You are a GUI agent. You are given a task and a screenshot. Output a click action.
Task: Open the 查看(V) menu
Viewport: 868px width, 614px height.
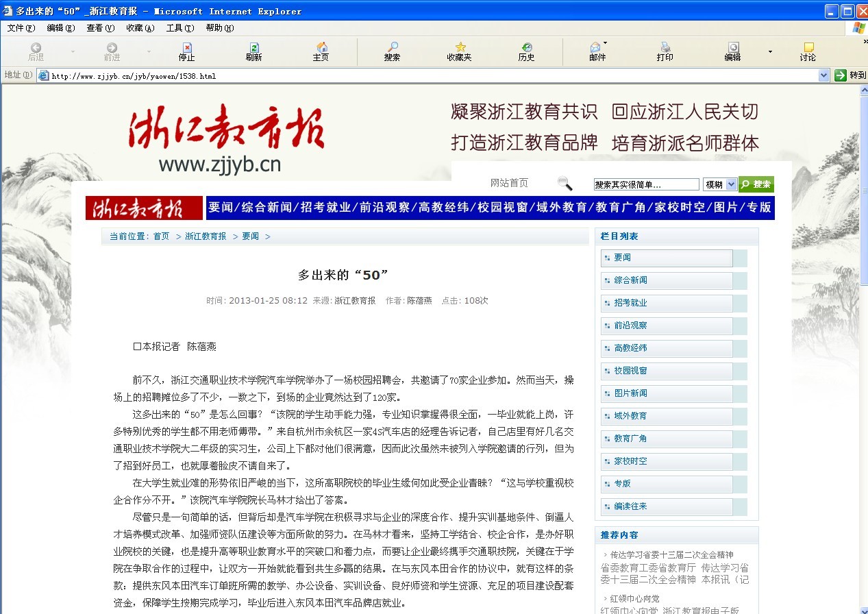point(100,28)
